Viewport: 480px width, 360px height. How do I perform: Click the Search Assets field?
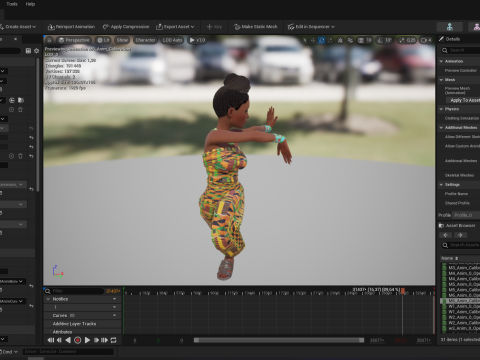point(462,245)
